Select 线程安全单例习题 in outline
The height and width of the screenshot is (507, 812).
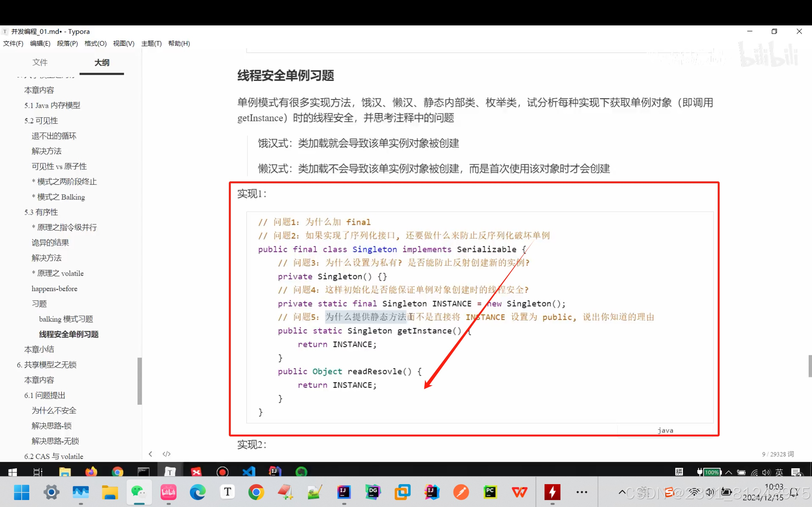(69, 334)
